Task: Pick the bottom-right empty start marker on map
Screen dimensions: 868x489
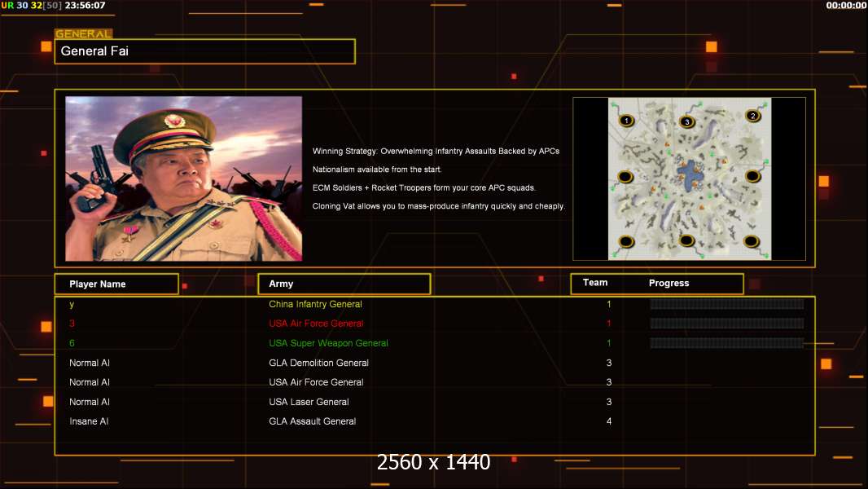Action: point(751,241)
